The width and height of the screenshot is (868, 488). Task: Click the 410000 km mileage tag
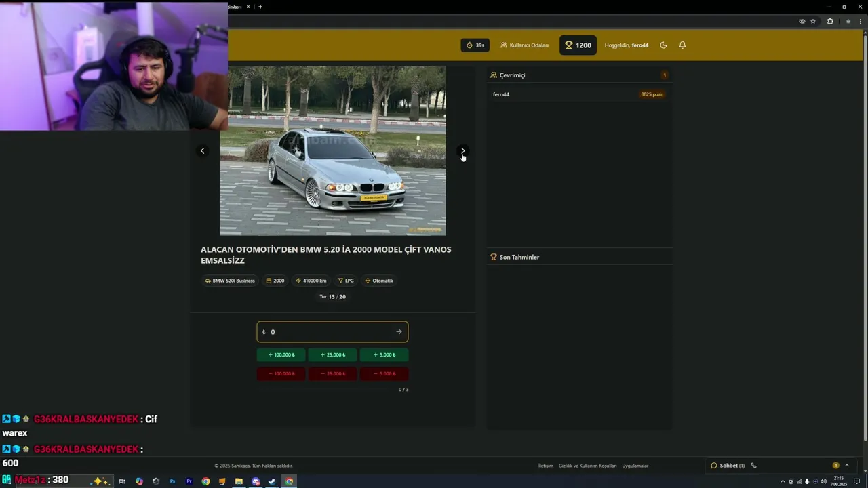click(x=311, y=281)
